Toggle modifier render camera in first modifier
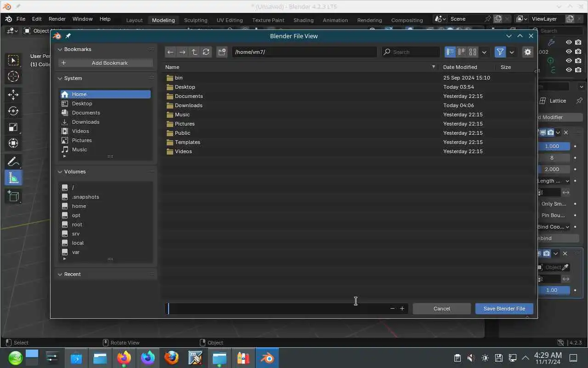This screenshot has width=588, height=368. coord(550,132)
